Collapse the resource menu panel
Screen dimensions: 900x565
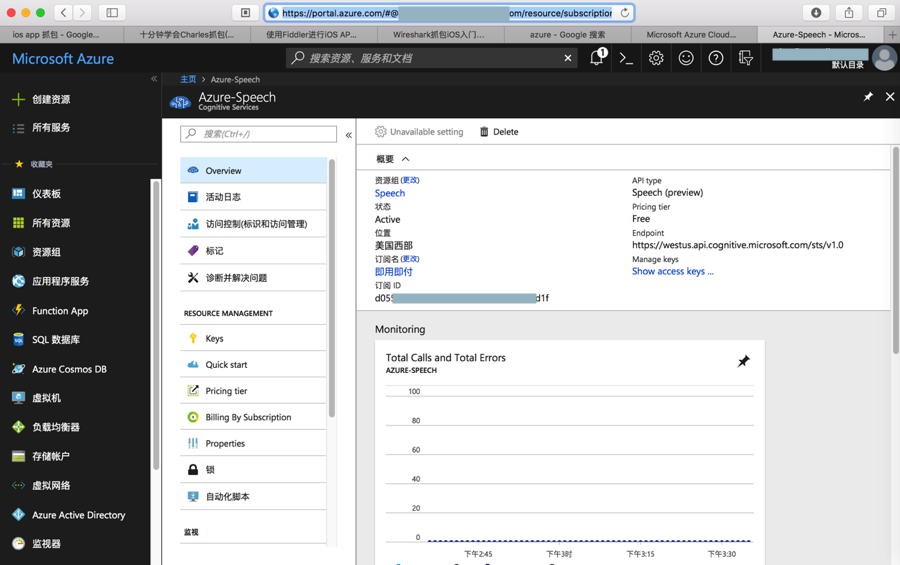(349, 135)
